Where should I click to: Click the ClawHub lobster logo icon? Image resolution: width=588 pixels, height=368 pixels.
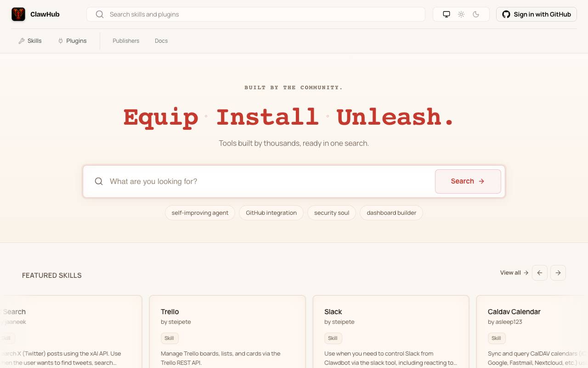click(18, 14)
